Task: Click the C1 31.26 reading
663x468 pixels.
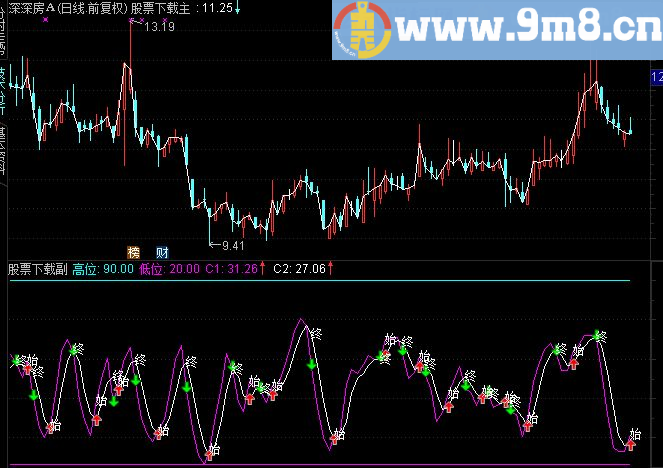Action: pos(230,269)
